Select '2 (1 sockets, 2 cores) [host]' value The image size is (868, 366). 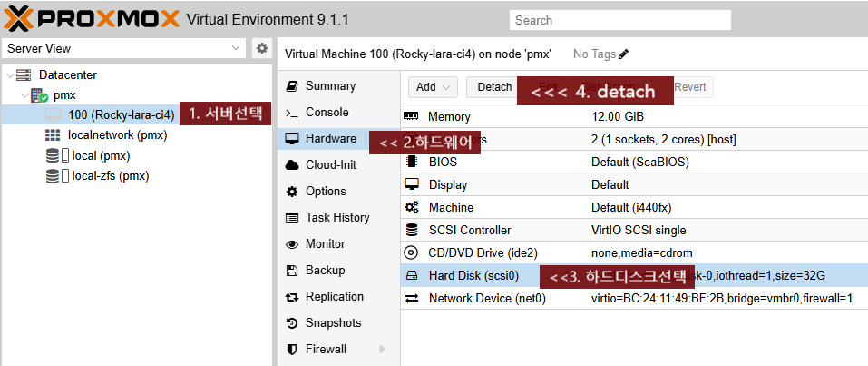point(664,139)
